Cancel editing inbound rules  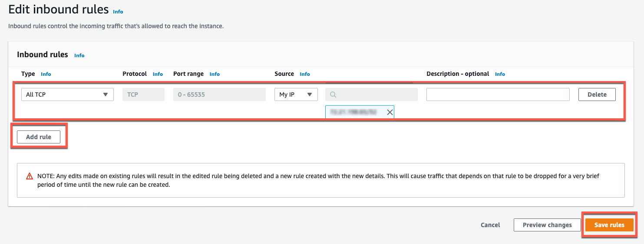click(x=490, y=225)
